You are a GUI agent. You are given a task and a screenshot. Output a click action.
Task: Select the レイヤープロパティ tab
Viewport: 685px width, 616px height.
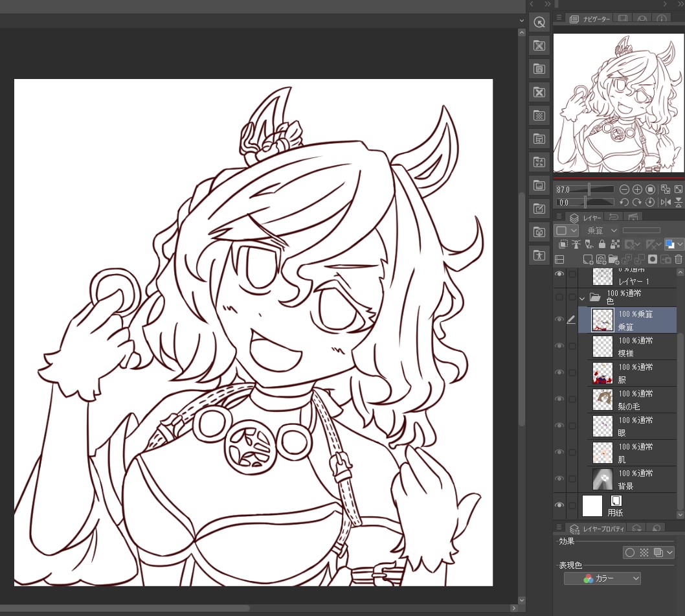(598, 529)
